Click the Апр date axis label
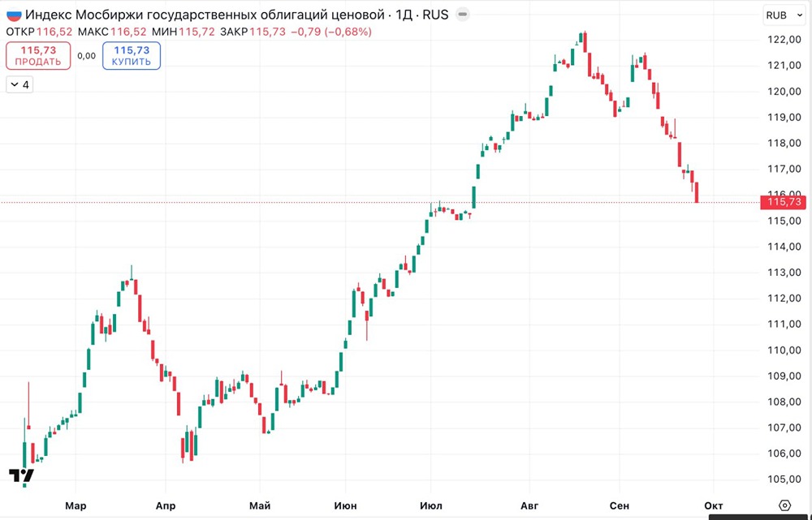Screen dimensions: 812x520 165,505
